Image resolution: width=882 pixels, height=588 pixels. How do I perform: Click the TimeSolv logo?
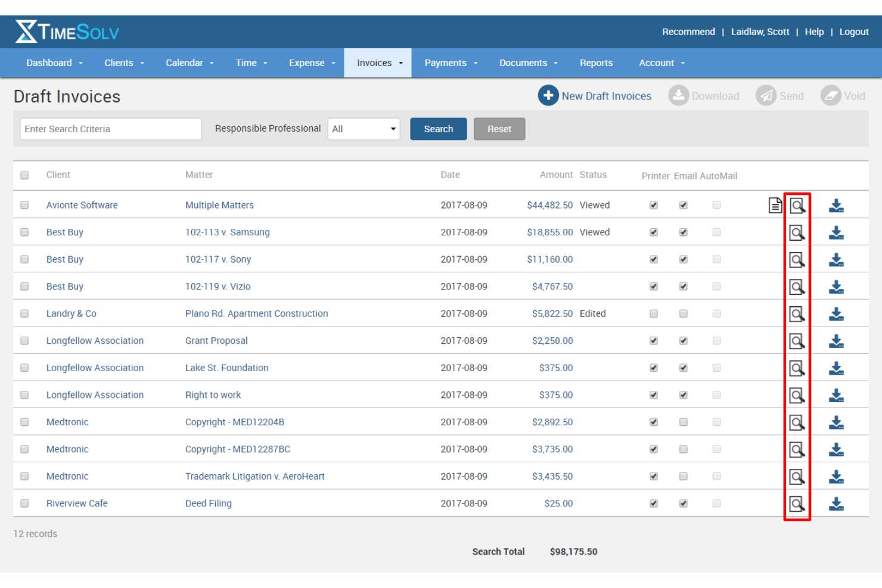[x=67, y=32]
